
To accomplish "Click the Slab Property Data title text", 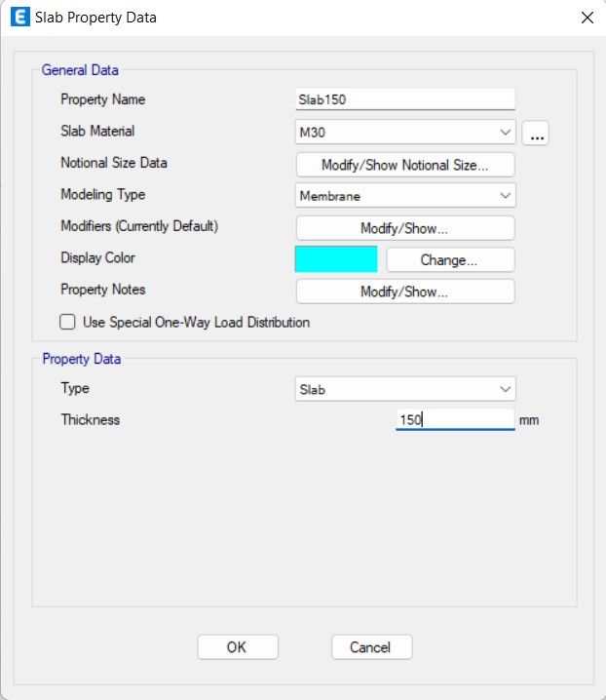I will [95, 18].
